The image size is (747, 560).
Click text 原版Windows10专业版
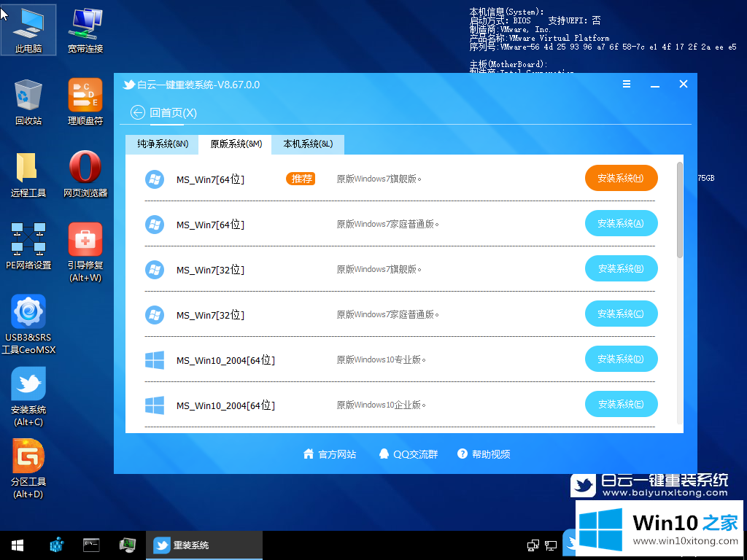tap(381, 360)
